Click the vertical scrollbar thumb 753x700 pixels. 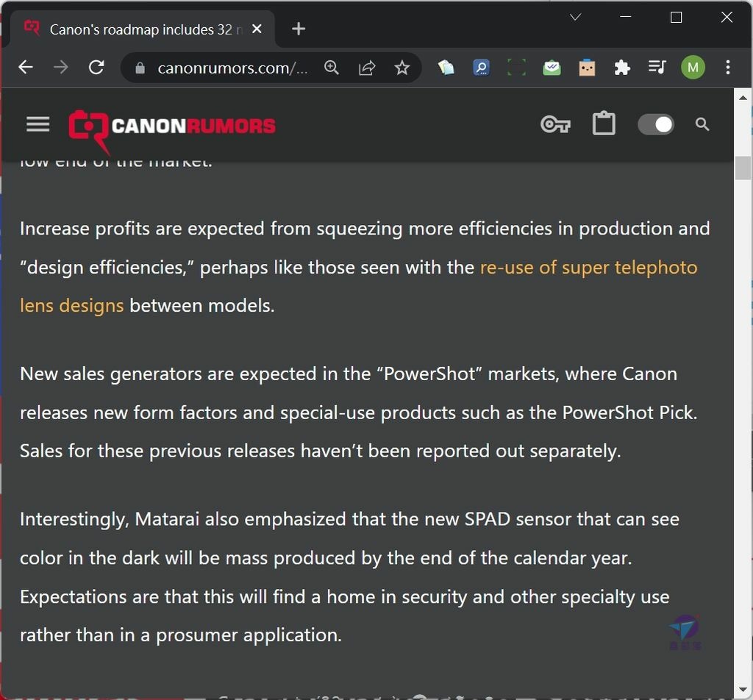click(743, 168)
